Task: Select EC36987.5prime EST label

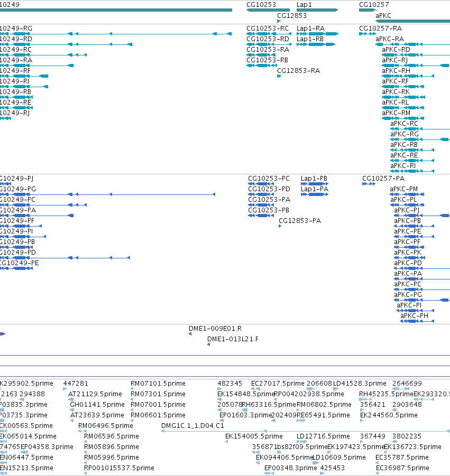Action: pos(402,468)
